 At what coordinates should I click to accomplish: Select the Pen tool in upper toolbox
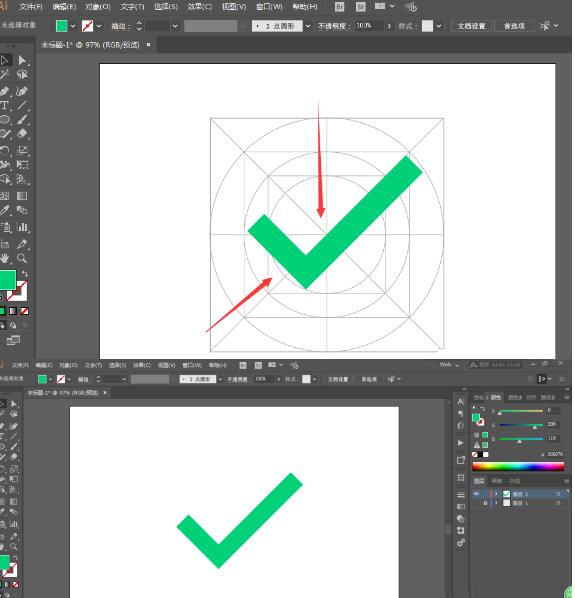pos(5,91)
